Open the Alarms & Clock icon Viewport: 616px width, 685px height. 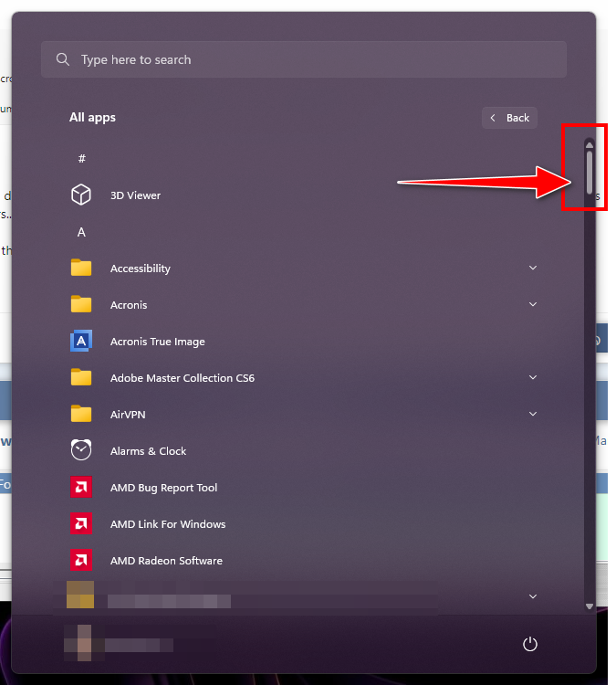[81, 450]
